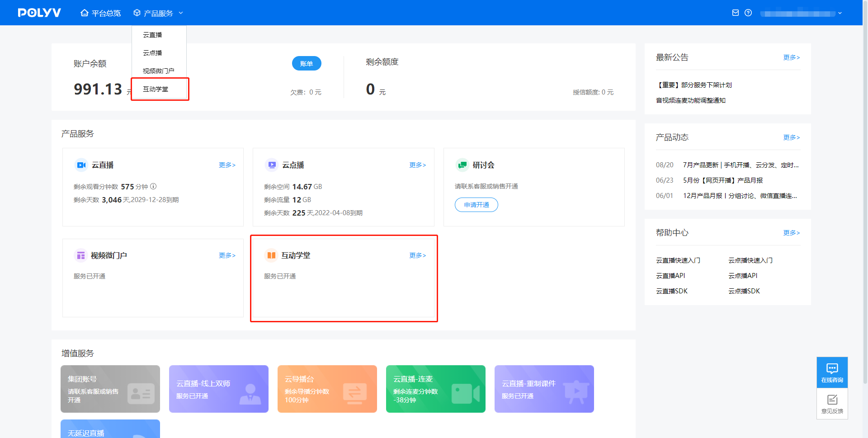
Task: Select 云直播 from the dropdown menu
Action: tap(159, 35)
